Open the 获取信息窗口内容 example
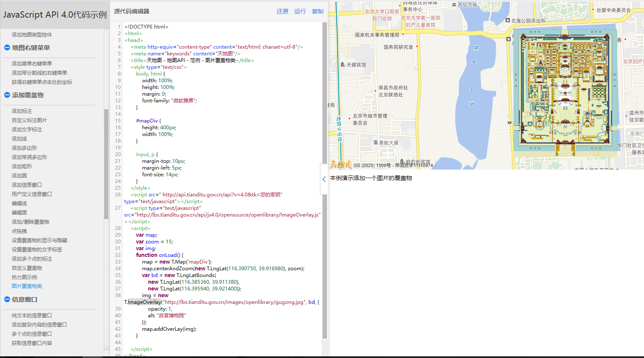644x358 pixels. pyautogui.click(x=32, y=343)
